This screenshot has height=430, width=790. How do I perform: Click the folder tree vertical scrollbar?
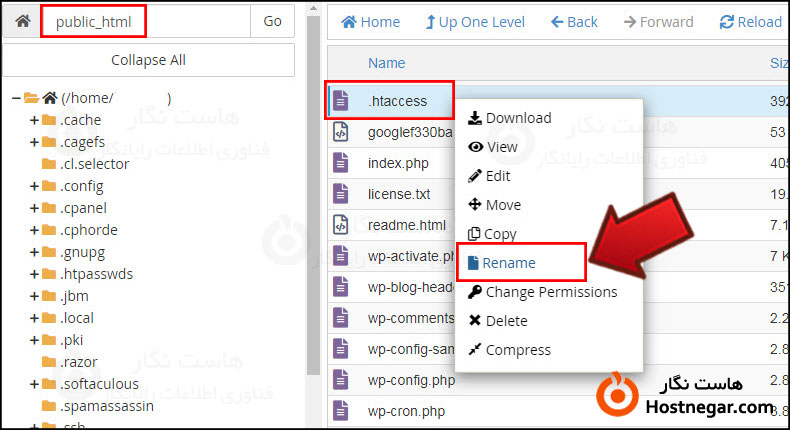[x=313, y=196]
